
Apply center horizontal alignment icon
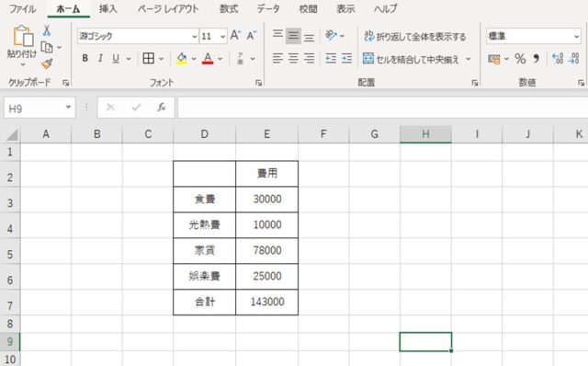click(x=293, y=59)
